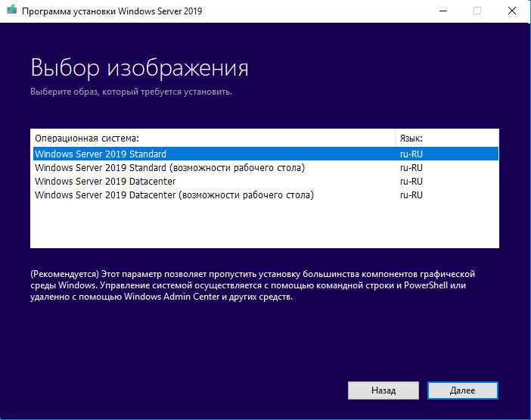Click the "Программа установки Windows Server 2019" title text
Viewport: 531px width, 420px height.
[111, 11]
